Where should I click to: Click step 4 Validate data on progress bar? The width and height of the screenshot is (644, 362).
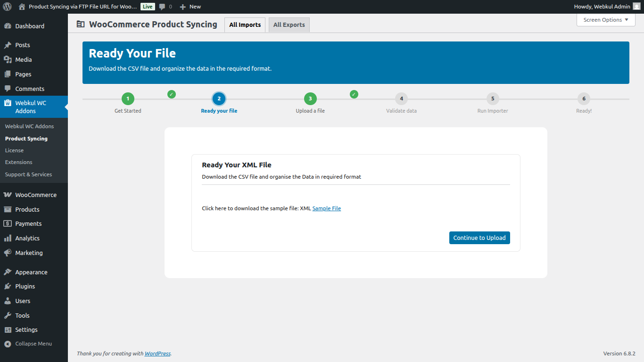(401, 99)
